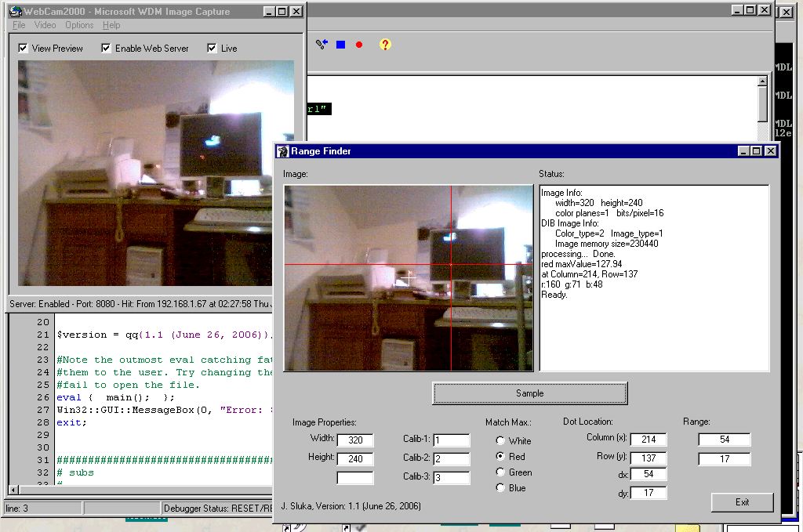
Task: Click the debugger step icon with blue arrow
Action: point(322,45)
